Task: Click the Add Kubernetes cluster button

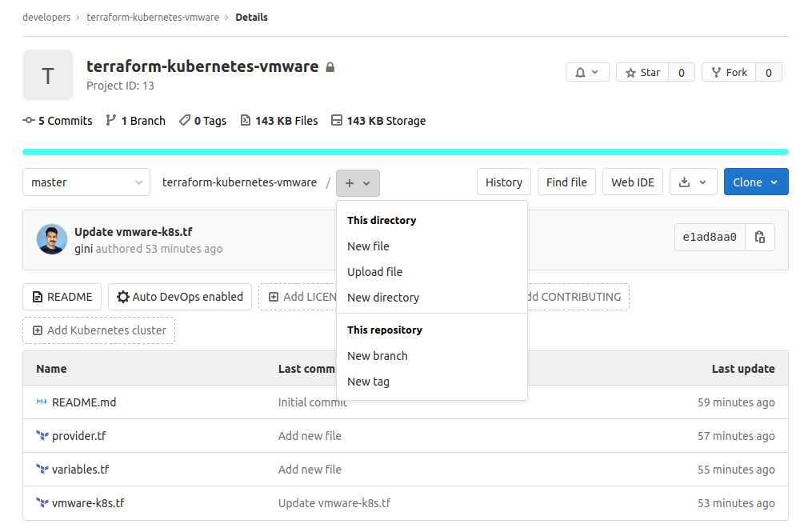Action: click(x=98, y=330)
